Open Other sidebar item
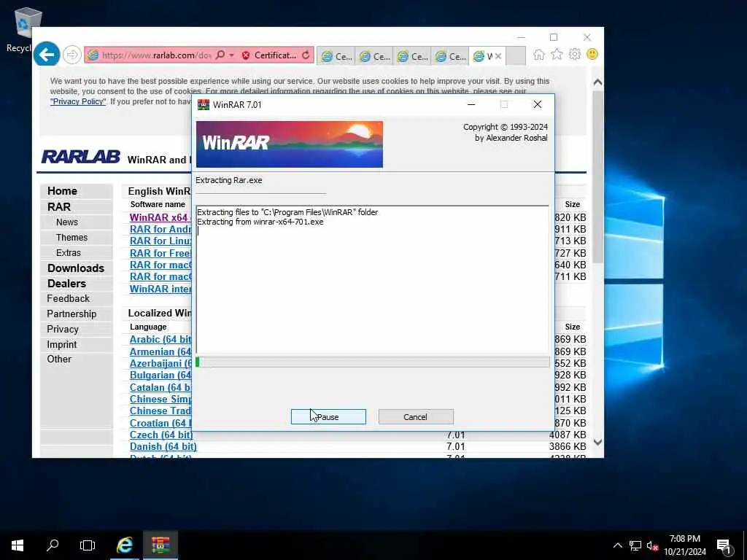This screenshot has width=747, height=560. click(x=59, y=359)
